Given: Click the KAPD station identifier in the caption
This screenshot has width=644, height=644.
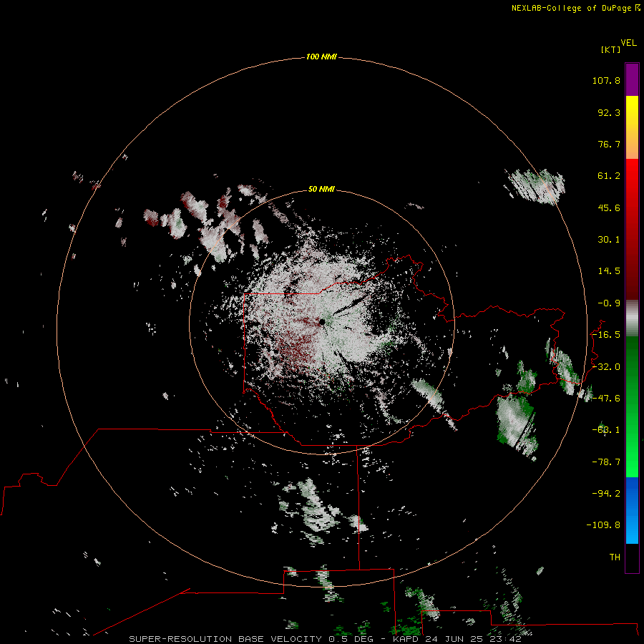Looking at the screenshot, I should pyautogui.click(x=406, y=639).
